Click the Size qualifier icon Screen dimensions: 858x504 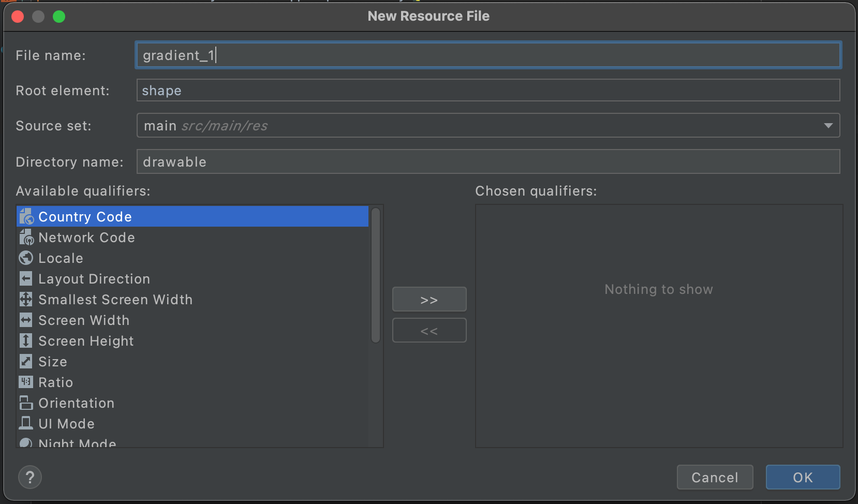click(26, 361)
